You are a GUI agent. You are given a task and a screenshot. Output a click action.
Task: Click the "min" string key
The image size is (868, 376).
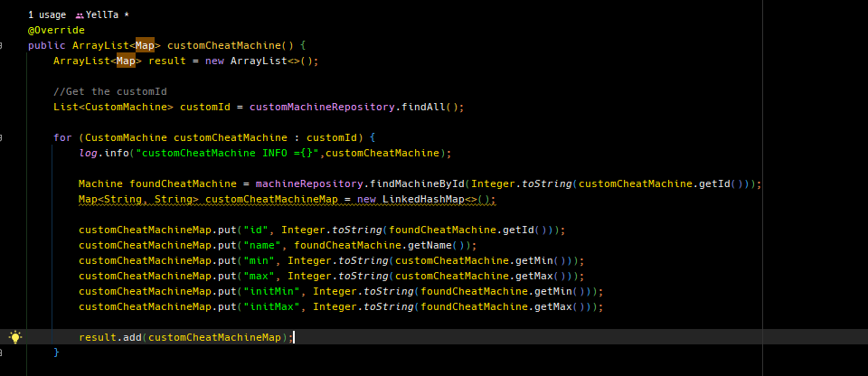(x=259, y=260)
